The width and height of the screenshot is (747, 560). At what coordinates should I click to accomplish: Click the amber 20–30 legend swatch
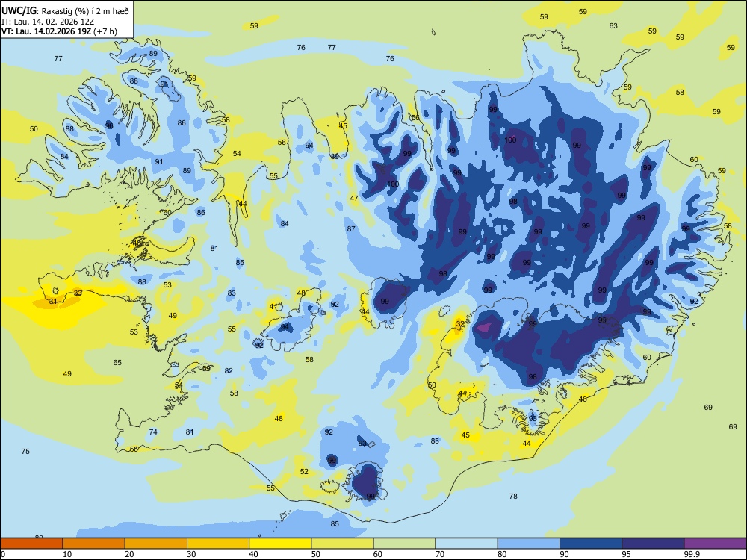tap(156, 544)
